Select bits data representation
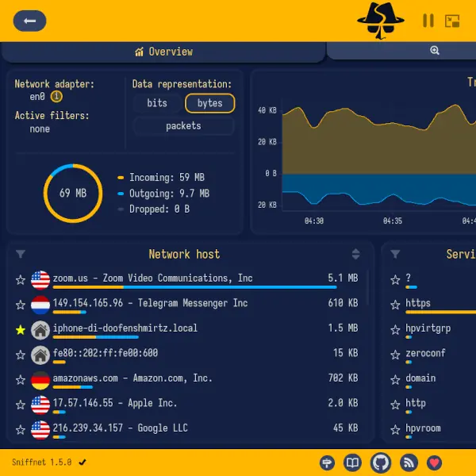The image size is (476, 476). [157, 103]
